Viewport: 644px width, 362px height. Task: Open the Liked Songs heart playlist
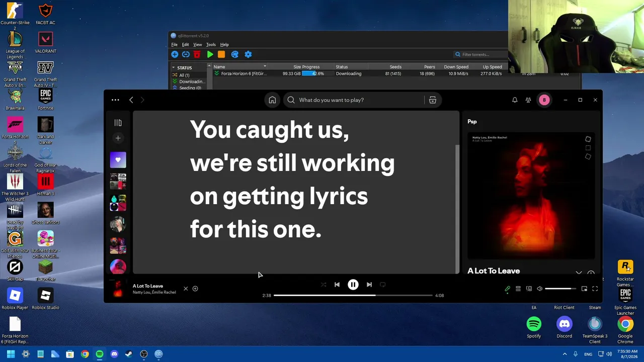click(118, 160)
